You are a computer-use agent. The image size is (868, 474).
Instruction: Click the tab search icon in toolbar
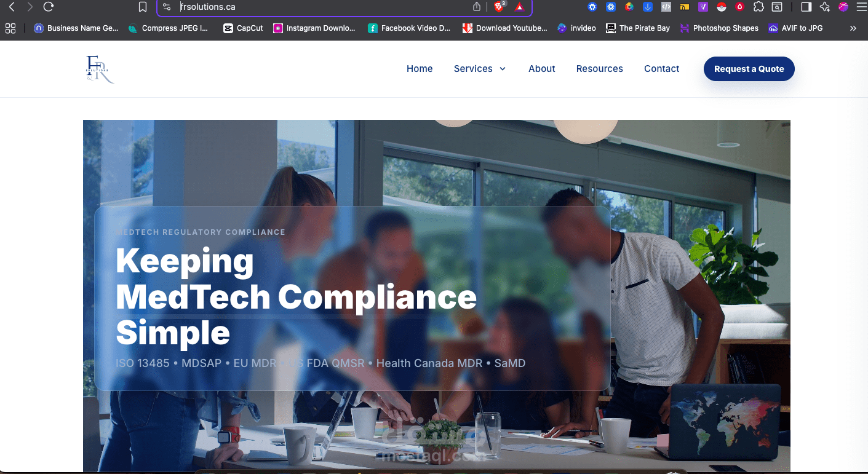[x=777, y=7]
